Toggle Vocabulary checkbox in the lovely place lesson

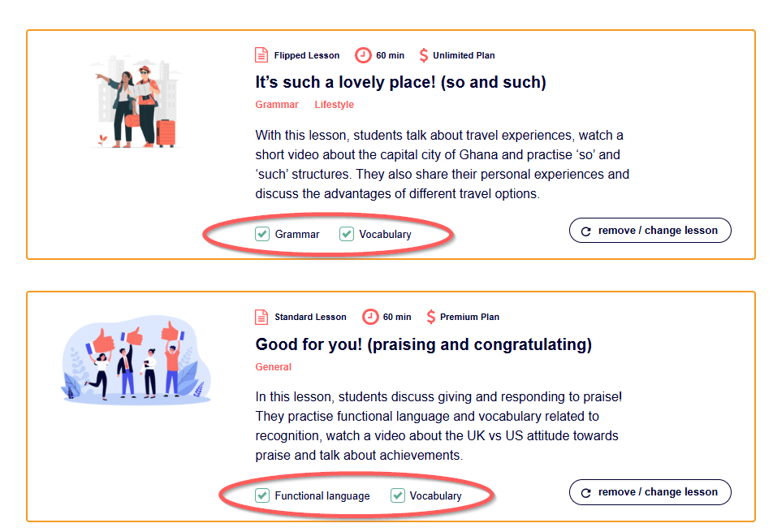click(x=347, y=234)
